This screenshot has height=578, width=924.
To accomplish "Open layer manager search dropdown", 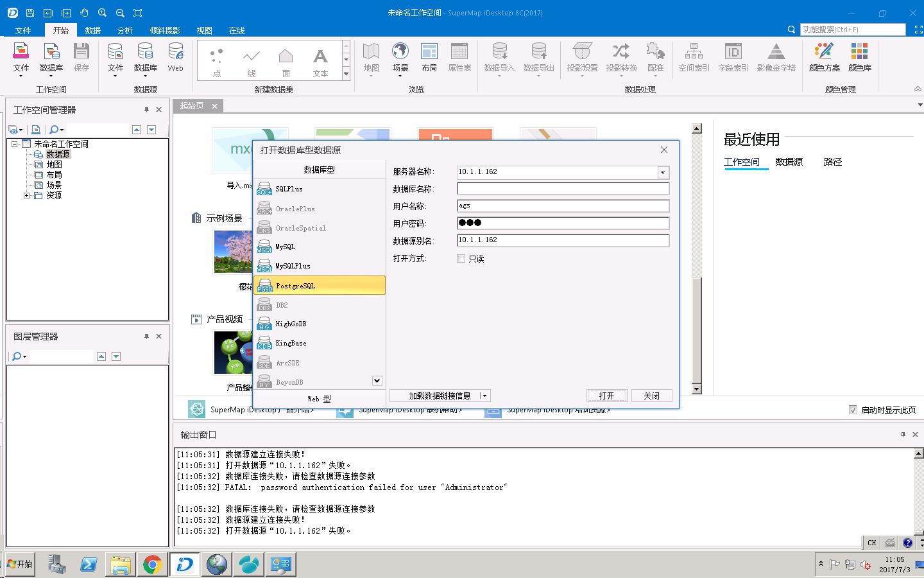I will [x=24, y=356].
